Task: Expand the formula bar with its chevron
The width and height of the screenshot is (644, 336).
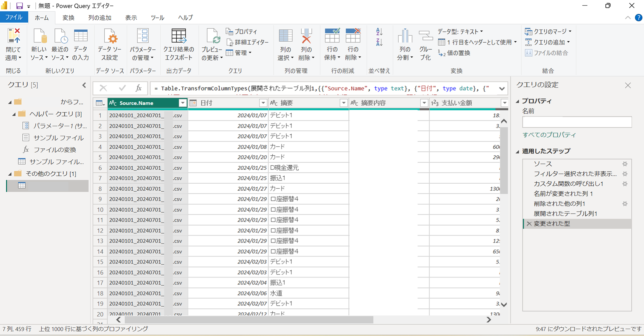Action: click(x=502, y=88)
